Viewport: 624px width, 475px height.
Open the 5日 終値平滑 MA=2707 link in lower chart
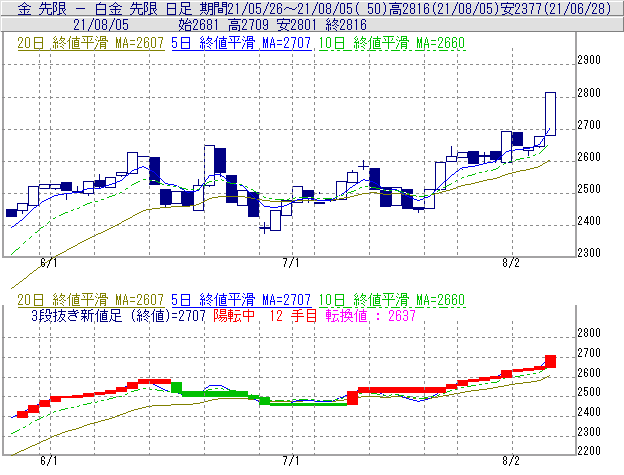[x=241, y=300]
